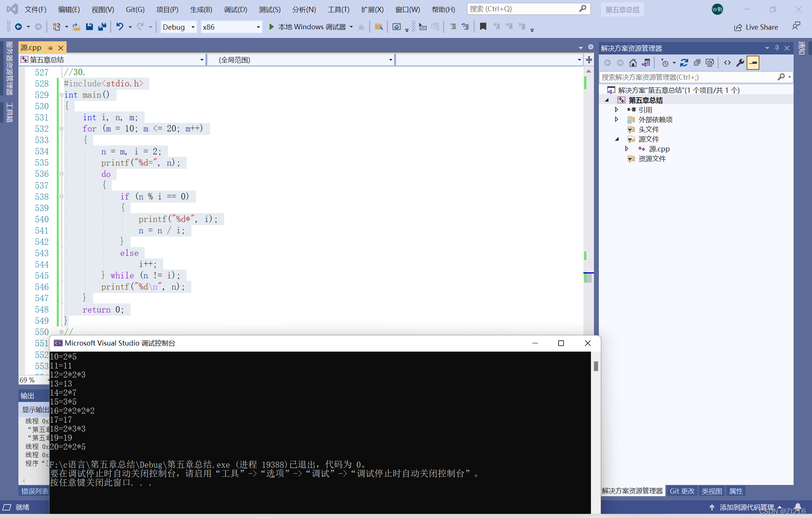
Task: Collapse the 第五章总结 project node
Action: point(607,100)
